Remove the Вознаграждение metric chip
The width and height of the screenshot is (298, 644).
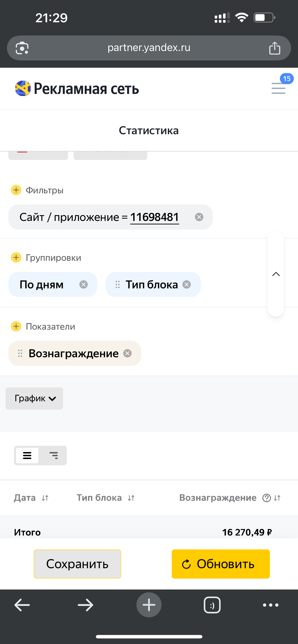coord(127,353)
